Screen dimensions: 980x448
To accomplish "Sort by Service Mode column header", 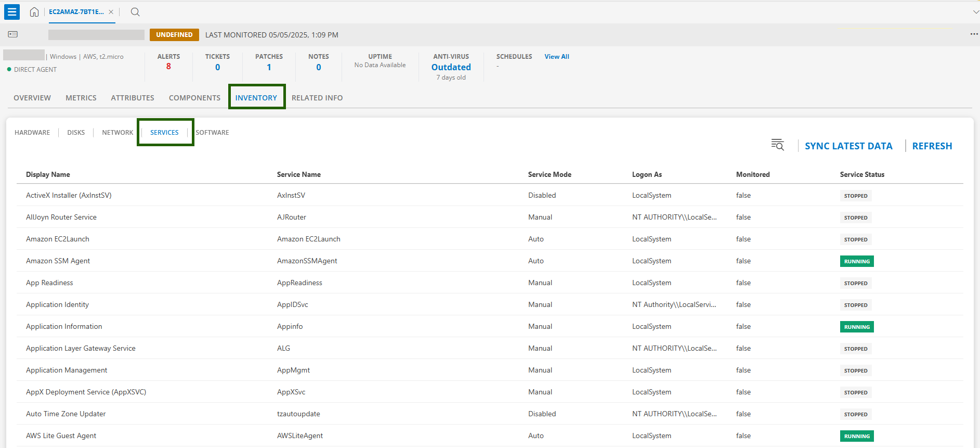I will (550, 174).
